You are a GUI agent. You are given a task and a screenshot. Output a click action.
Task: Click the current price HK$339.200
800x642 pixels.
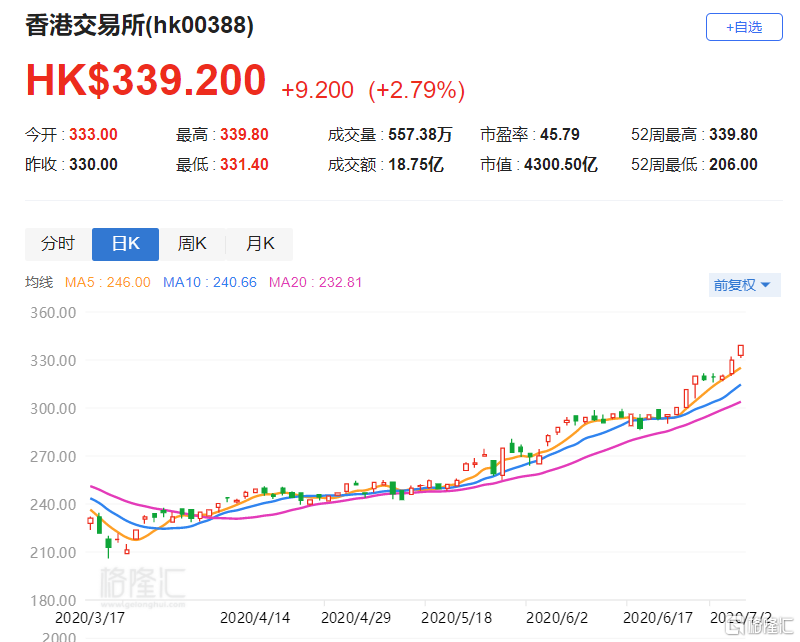click(x=146, y=80)
